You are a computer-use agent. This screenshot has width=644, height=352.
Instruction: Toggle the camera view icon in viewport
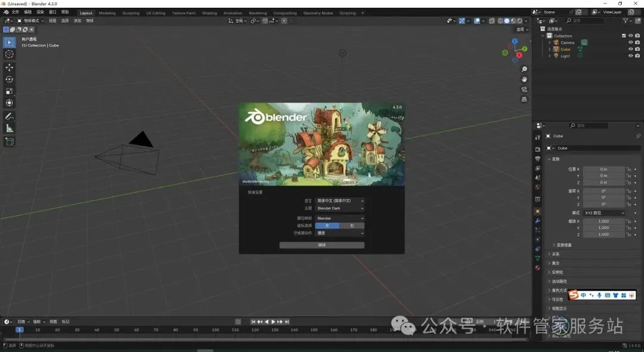(524, 89)
